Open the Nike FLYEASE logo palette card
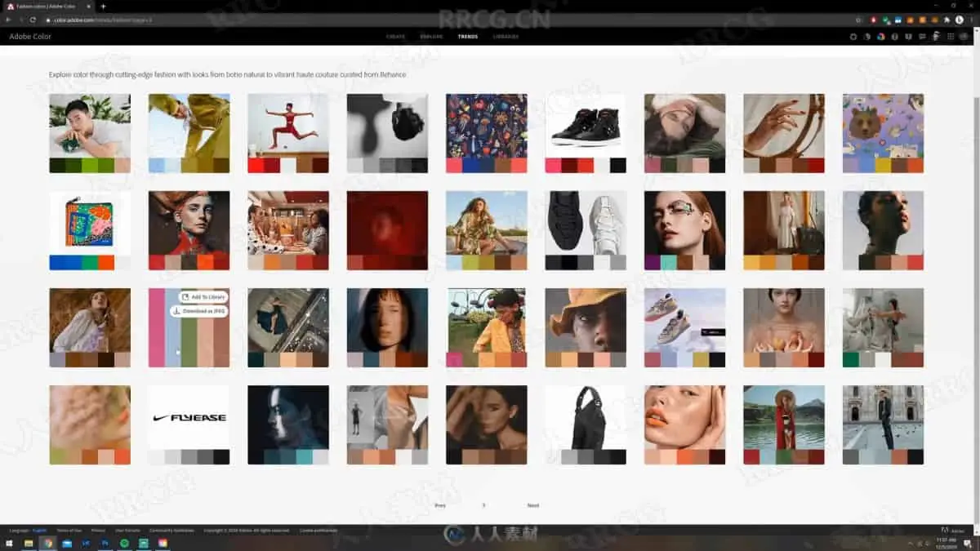 189,424
